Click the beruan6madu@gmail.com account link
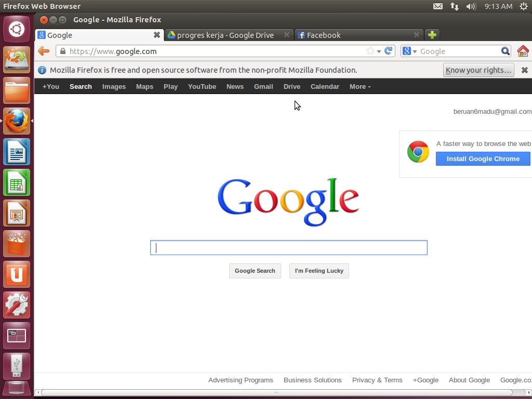Screen dimensions: 532x399 tap(493, 112)
